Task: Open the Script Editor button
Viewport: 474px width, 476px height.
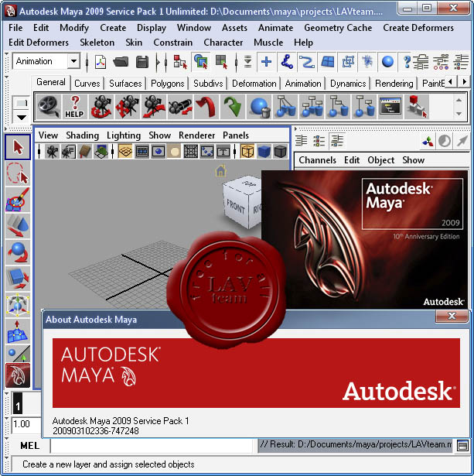Action: click(x=462, y=446)
